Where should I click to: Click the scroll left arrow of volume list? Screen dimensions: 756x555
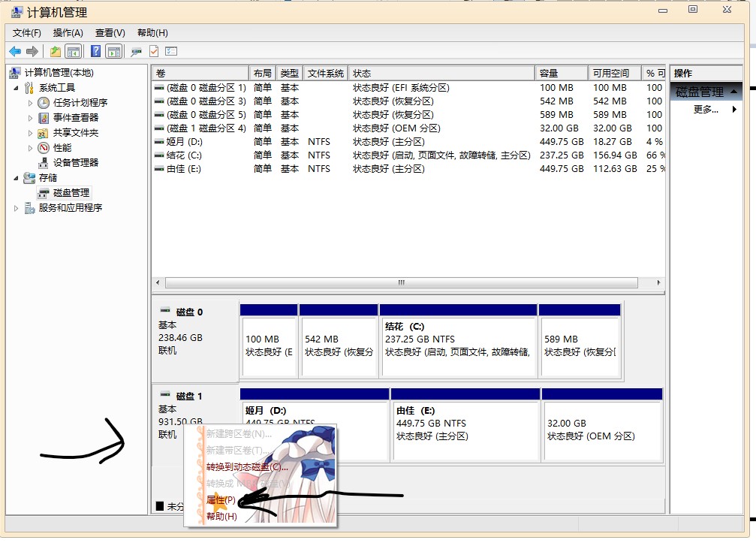coord(158,282)
